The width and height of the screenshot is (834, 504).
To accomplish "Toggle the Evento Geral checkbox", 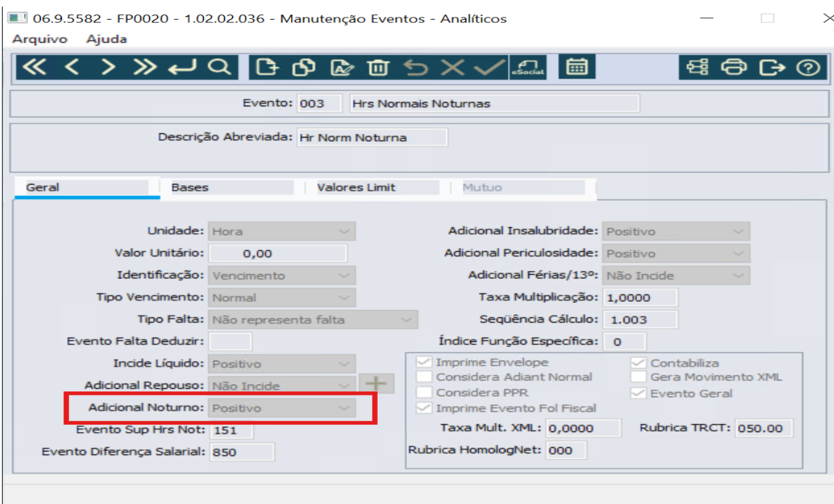I will [638, 393].
